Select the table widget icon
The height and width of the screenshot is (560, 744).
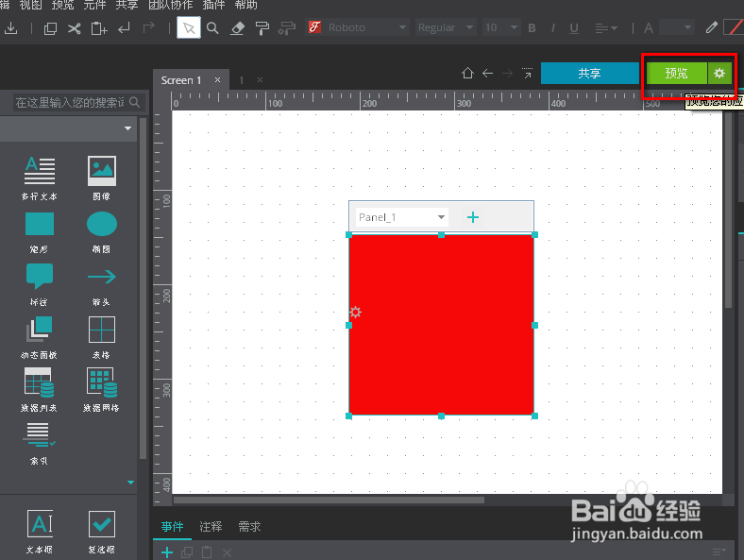(102, 330)
